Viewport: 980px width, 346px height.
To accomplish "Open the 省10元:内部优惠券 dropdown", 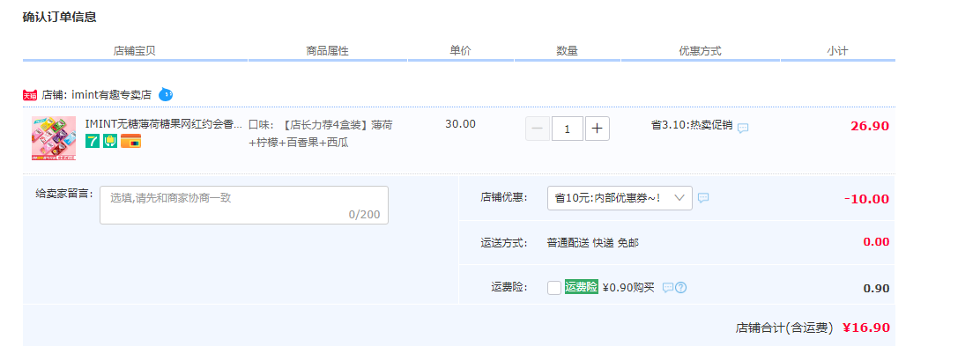I will (x=620, y=198).
